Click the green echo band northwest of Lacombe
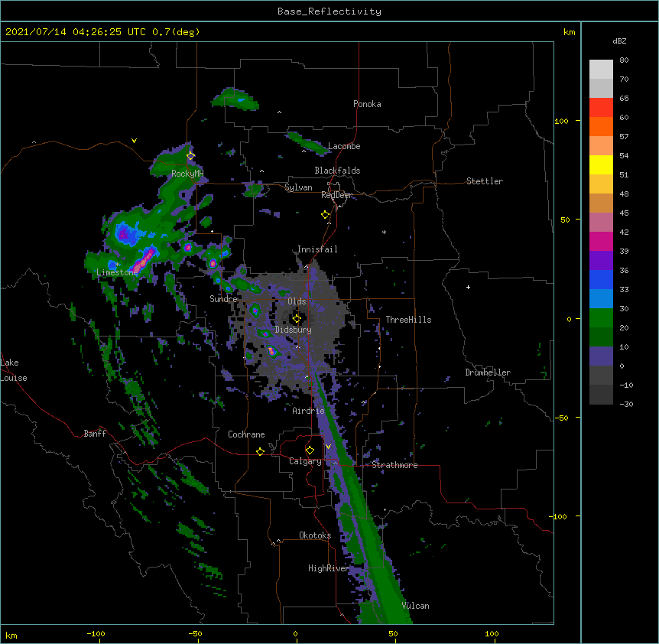Viewport: 659px width, 644px height. click(308, 143)
